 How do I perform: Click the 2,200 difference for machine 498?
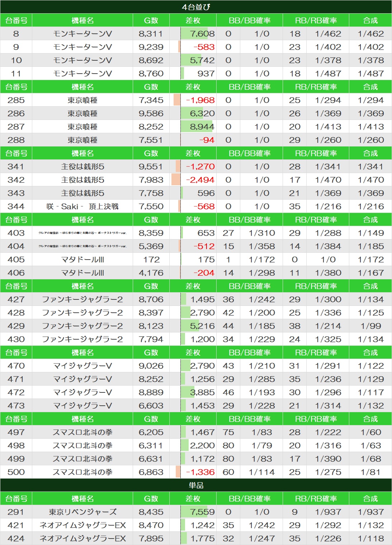coord(202,446)
